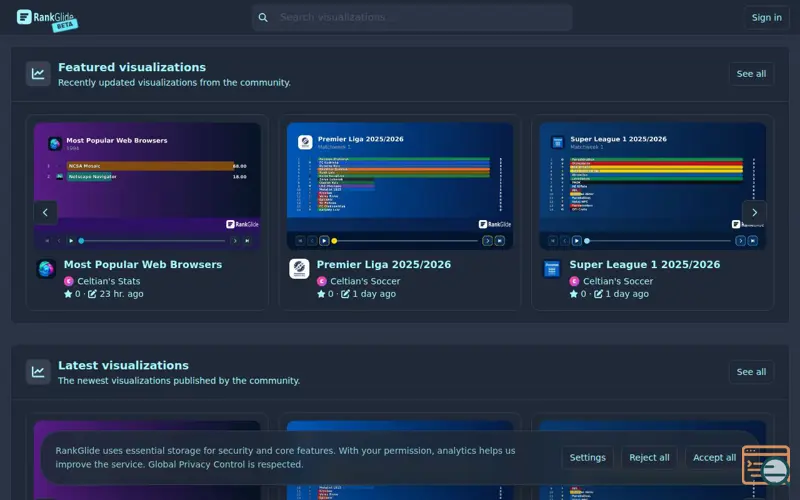Play the Premier Liga 2025/2026 preview
This screenshot has width=800, height=500.
tap(324, 241)
